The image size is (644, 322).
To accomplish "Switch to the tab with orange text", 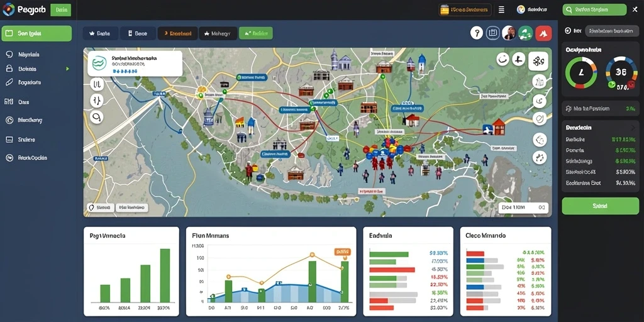I will 177,34.
